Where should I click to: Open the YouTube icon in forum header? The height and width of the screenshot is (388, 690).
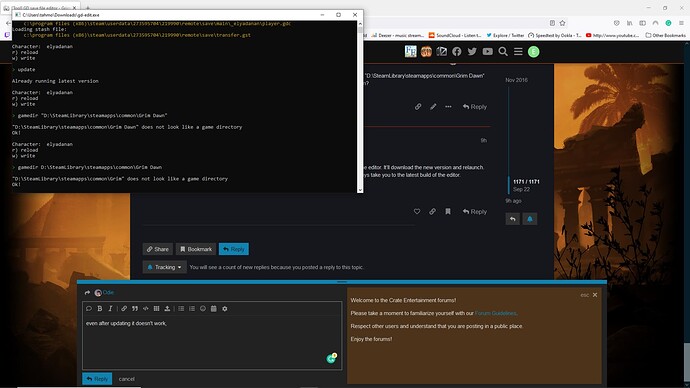(488, 52)
